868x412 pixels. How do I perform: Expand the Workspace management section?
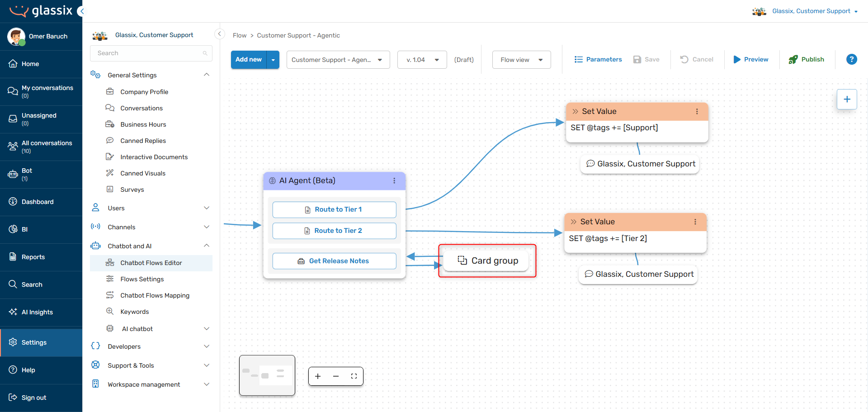coord(207,384)
